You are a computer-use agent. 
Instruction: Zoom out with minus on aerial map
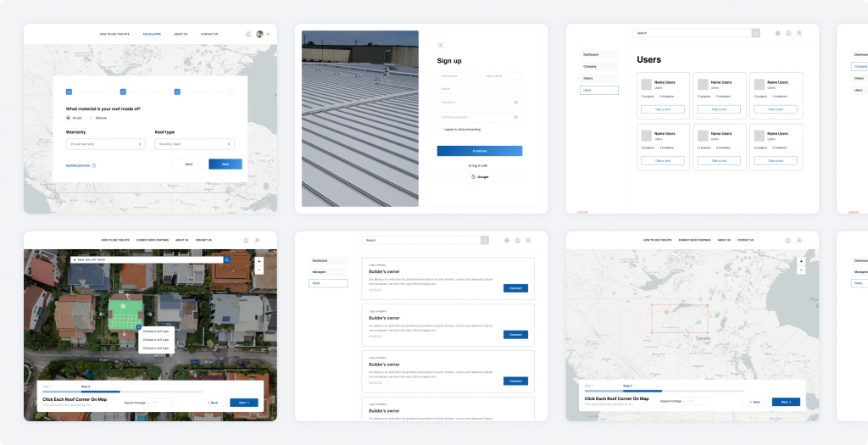click(259, 270)
